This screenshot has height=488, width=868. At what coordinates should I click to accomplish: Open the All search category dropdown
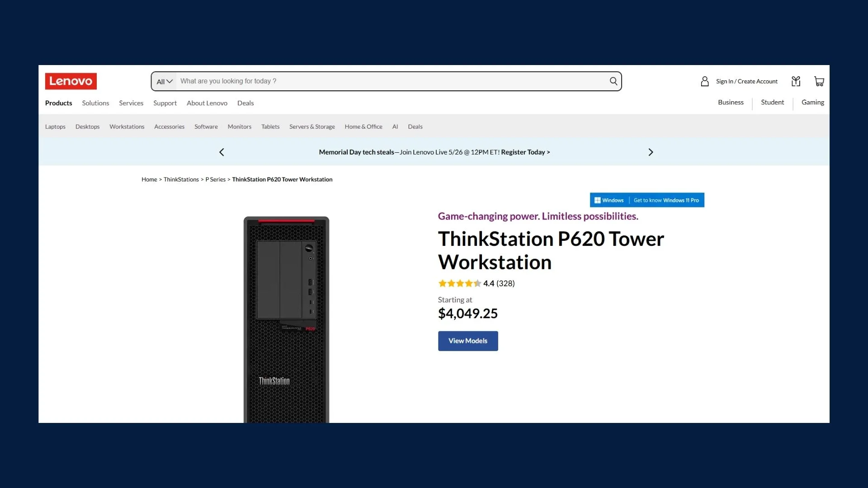click(x=164, y=81)
